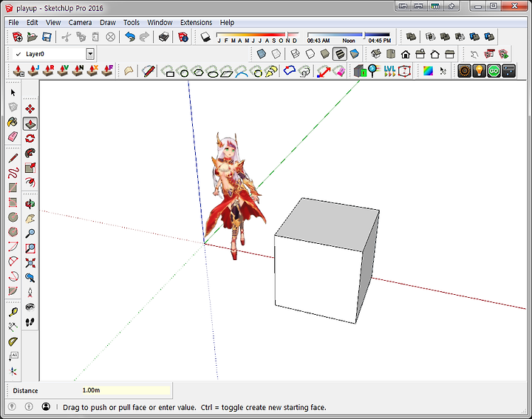Screen dimensions: 532x419
Task: Enable Monochrome face style
Action: tap(355, 54)
